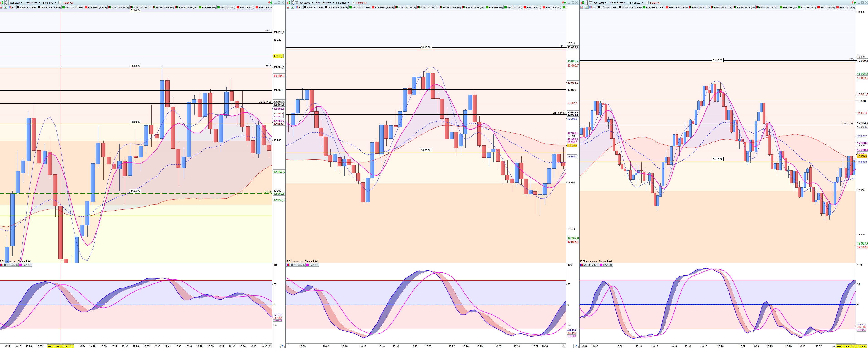Click the SMI (14 3 5 4) label in the 3 minutes chart
The width and height of the screenshot is (868, 348).
10,265
